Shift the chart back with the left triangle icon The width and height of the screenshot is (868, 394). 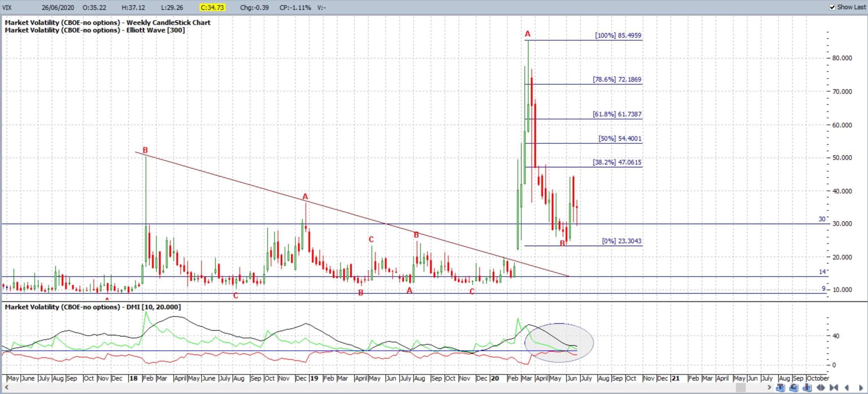click(x=846, y=387)
